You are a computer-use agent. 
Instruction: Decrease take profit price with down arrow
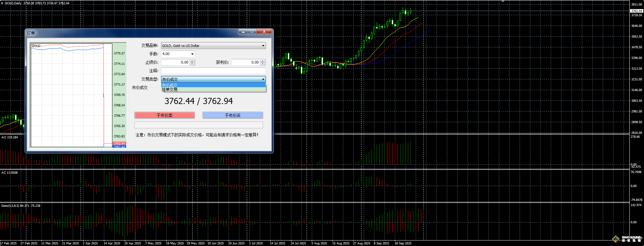tap(263, 64)
